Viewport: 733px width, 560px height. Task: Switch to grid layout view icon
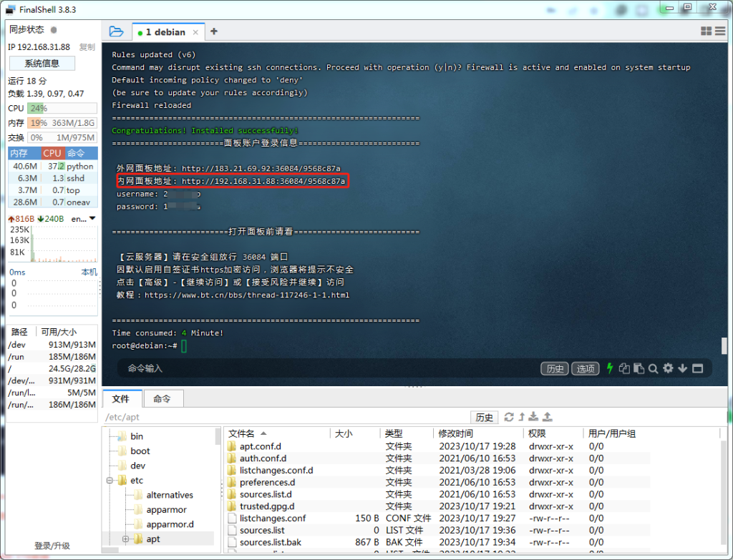point(707,31)
